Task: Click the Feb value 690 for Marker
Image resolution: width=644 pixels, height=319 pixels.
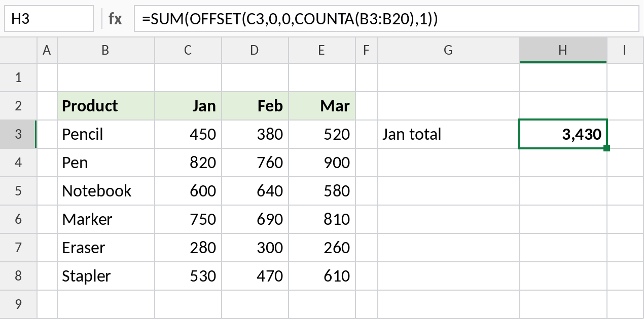Action: (255, 219)
